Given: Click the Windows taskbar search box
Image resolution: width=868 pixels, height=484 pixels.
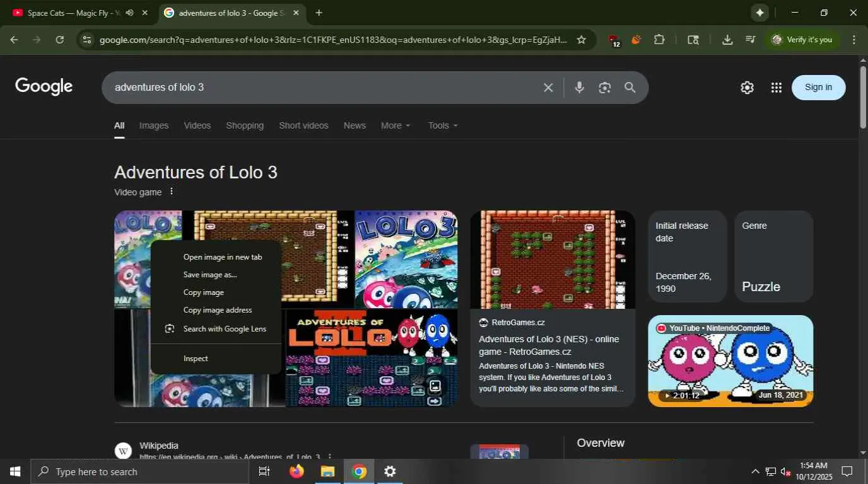Looking at the screenshot, I should 139,471.
